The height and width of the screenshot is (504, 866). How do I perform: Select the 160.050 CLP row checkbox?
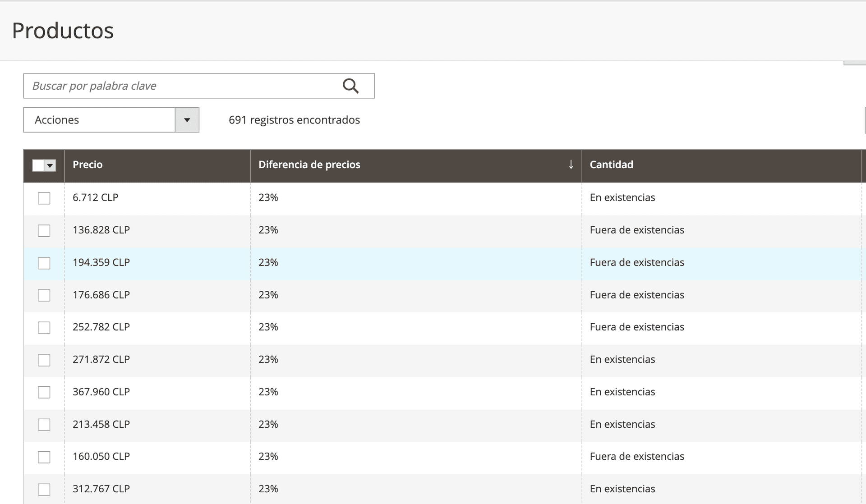tap(44, 457)
